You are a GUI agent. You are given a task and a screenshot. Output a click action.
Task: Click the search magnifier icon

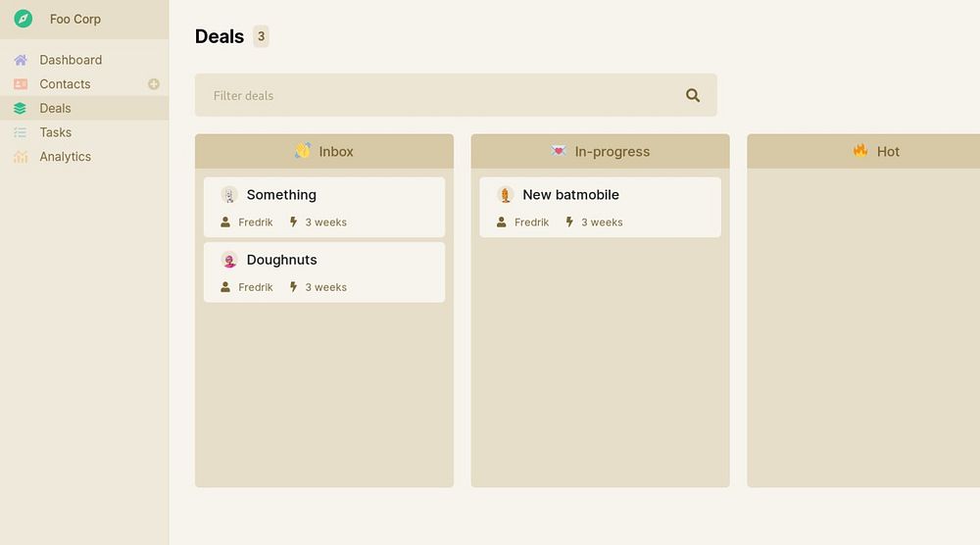click(x=693, y=95)
